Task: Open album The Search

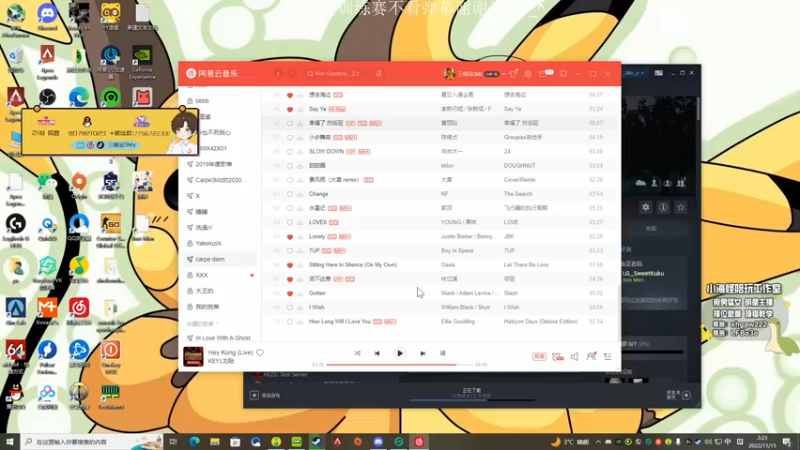Action: [518, 194]
